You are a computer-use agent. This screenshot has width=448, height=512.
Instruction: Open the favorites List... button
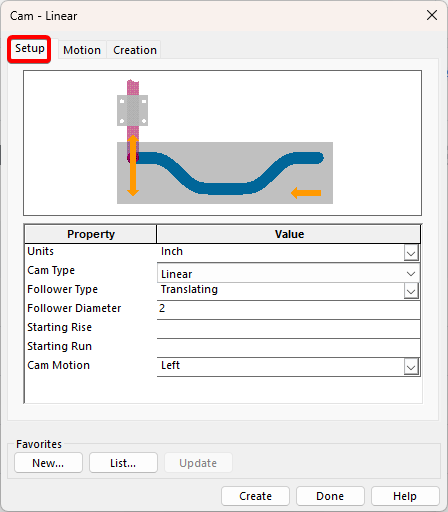[123, 463]
